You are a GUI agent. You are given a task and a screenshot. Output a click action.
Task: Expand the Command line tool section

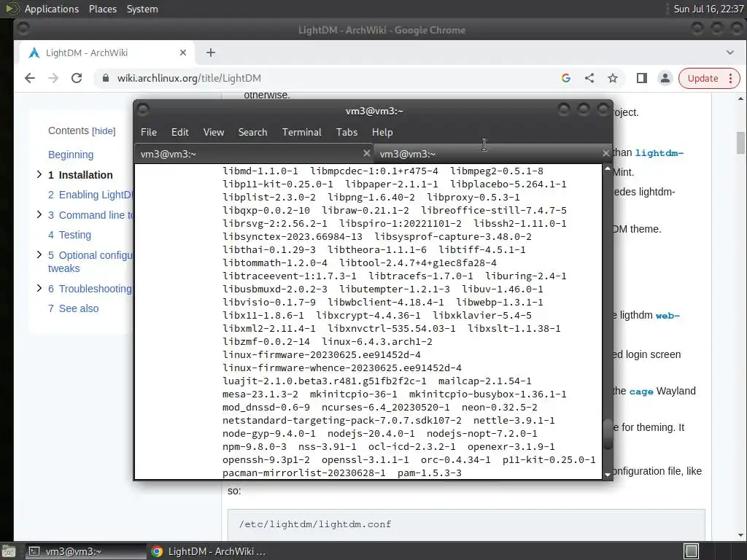[x=39, y=215]
